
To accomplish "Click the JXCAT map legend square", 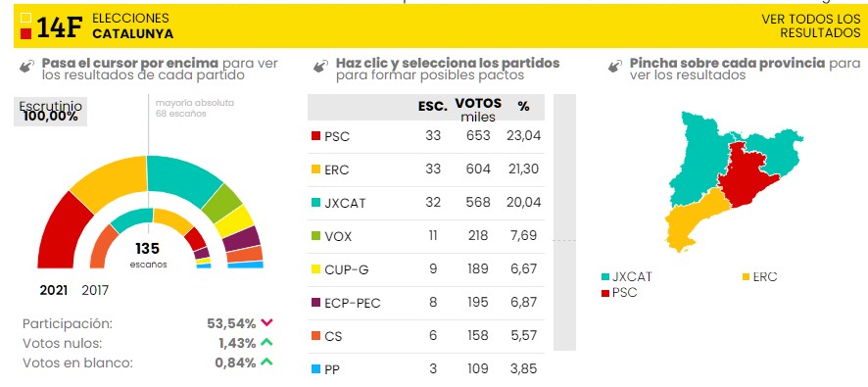I will tap(605, 277).
